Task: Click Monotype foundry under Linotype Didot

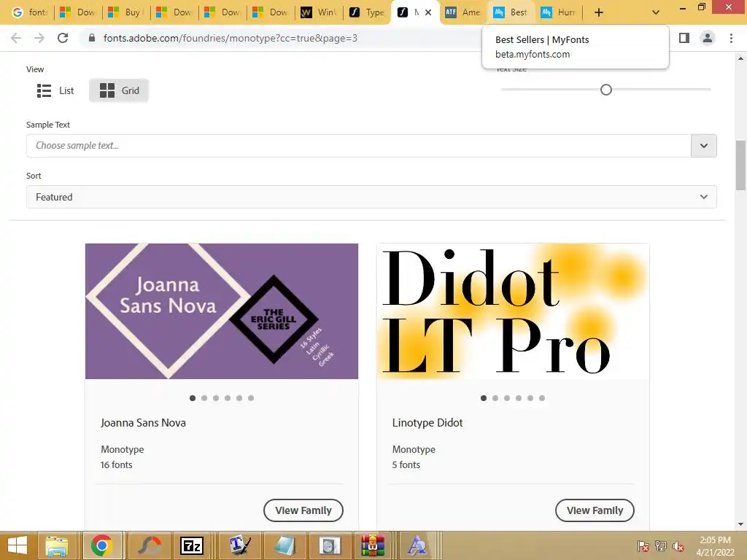Action: 414,449
